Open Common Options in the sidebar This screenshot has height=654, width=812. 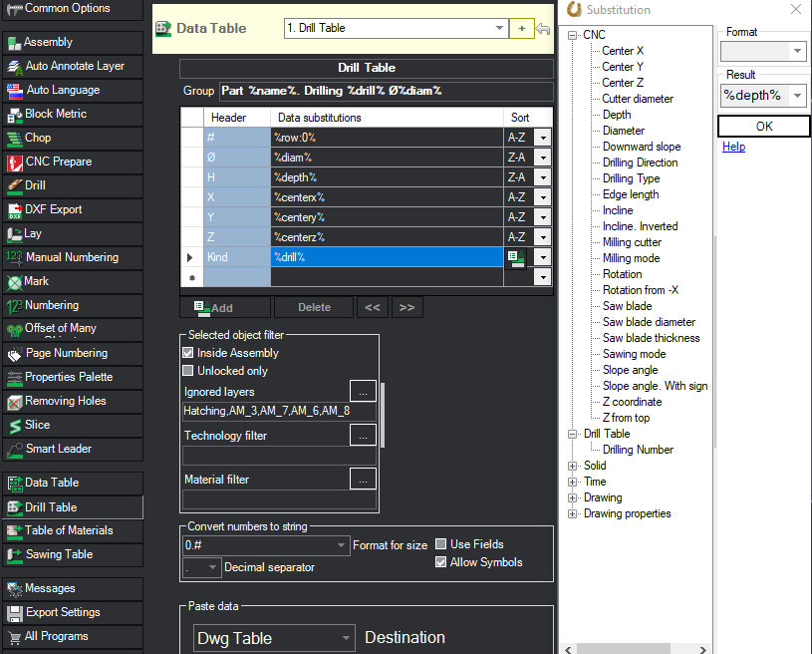pyautogui.click(x=73, y=9)
